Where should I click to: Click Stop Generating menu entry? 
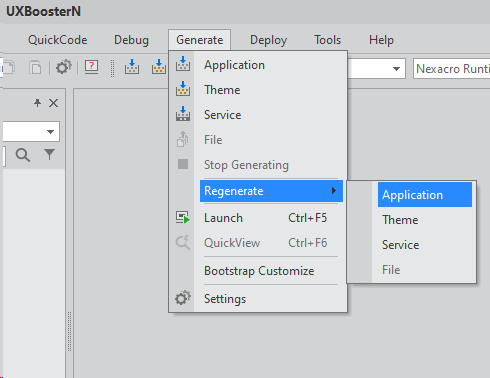[258, 165]
